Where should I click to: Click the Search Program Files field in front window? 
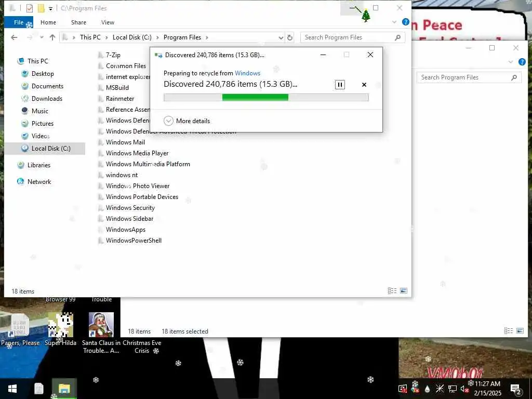pos(353,37)
